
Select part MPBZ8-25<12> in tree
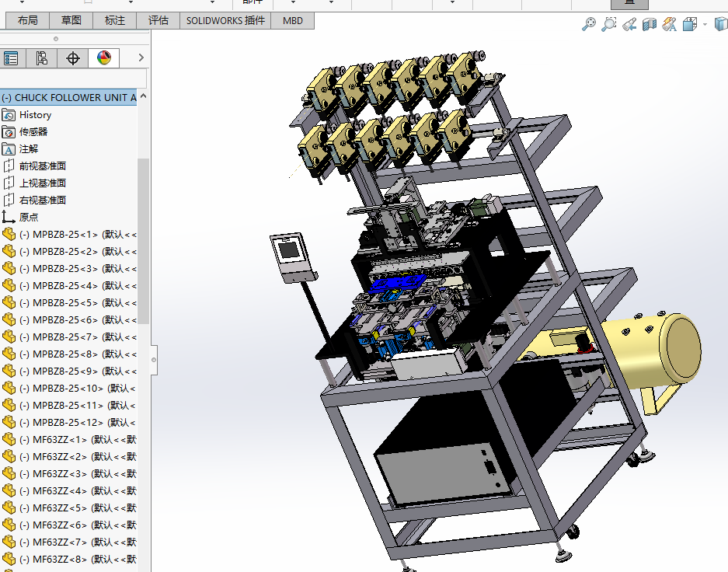(x=68, y=423)
